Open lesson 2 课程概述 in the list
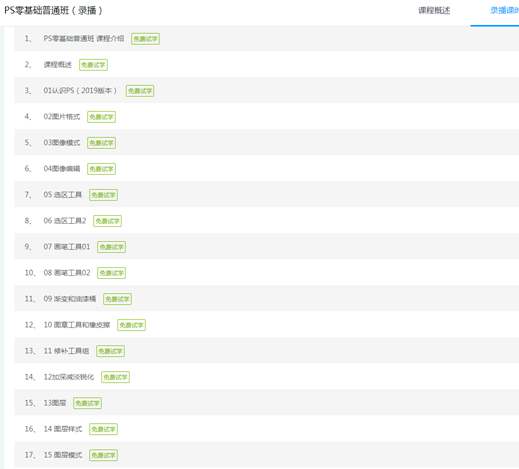 (58, 64)
